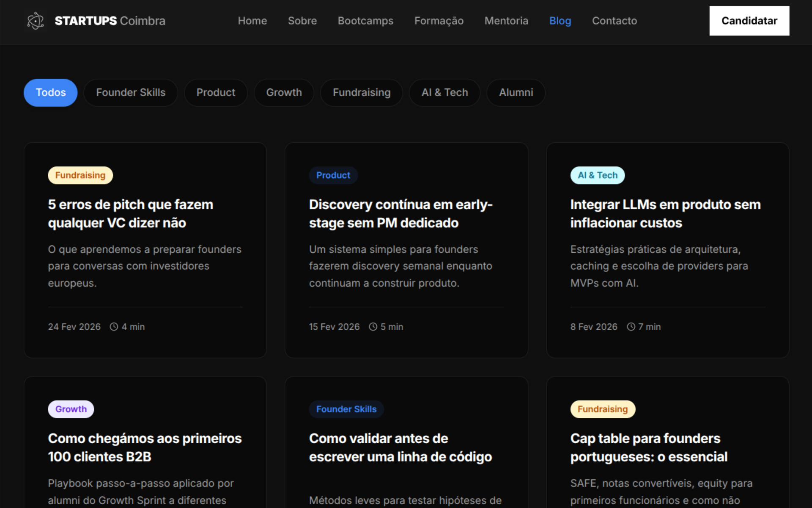Open article 'Discovery contínua em early-stage' title

pyautogui.click(x=401, y=214)
